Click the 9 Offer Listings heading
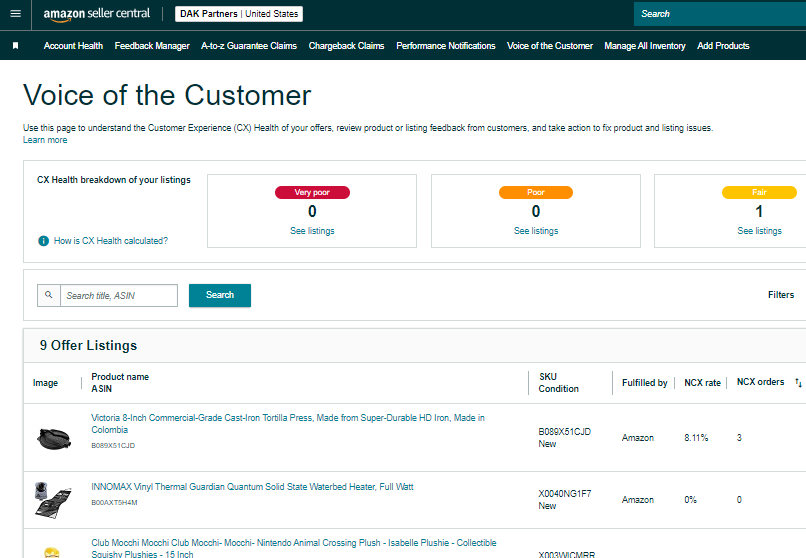The height and width of the screenshot is (558, 806). click(88, 345)
